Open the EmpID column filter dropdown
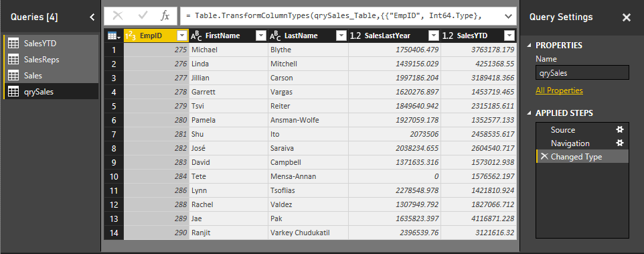This screenshot has height=254, width=644. point(182,36)
